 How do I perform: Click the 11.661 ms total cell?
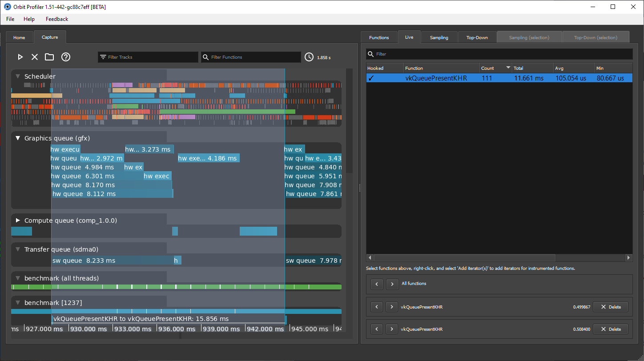pos(532,78)
